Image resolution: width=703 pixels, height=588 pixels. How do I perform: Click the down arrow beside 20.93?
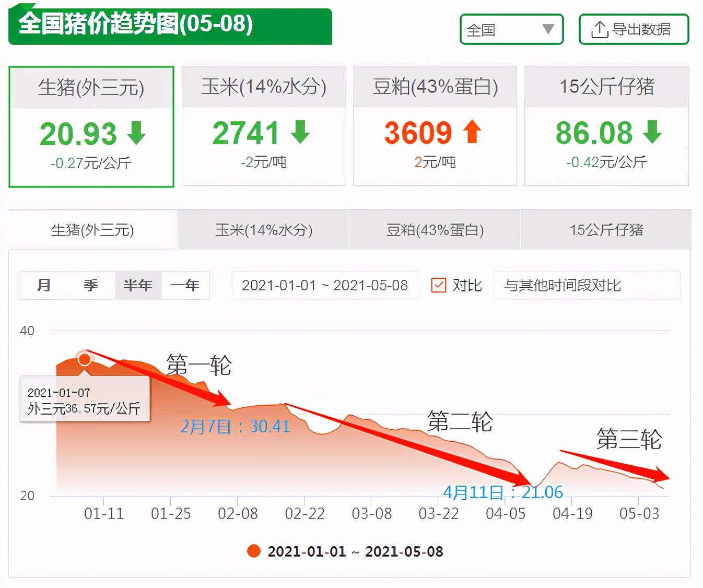click(x=136, y=133)
